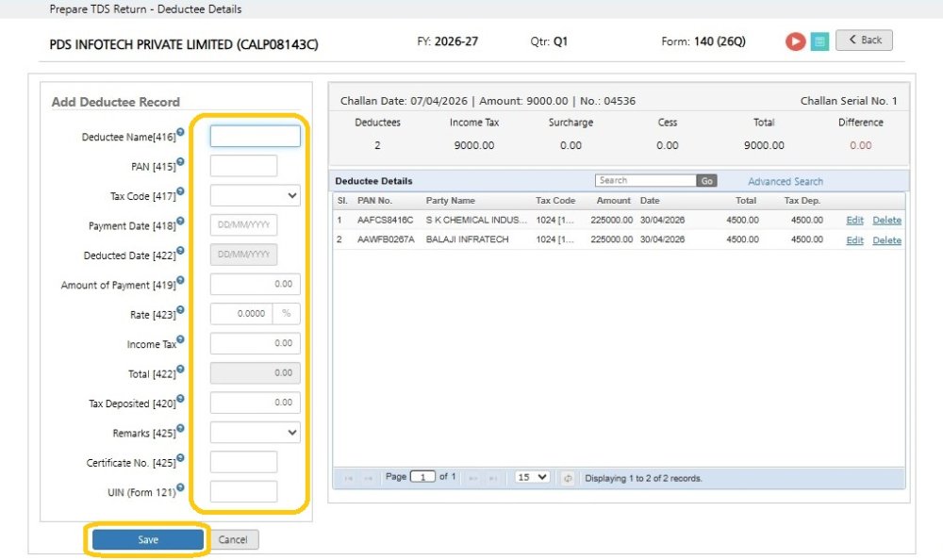Click the Back button

[864, 40]
